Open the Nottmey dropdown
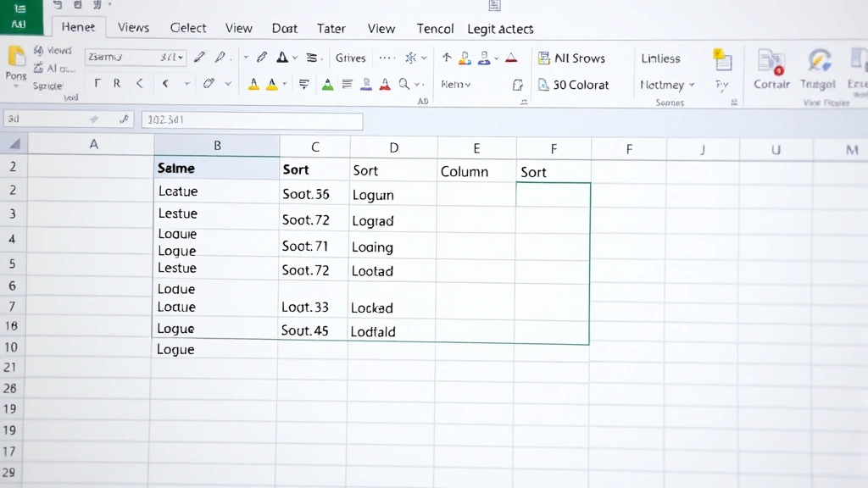The image size is (868, 488). pos(665,85)
